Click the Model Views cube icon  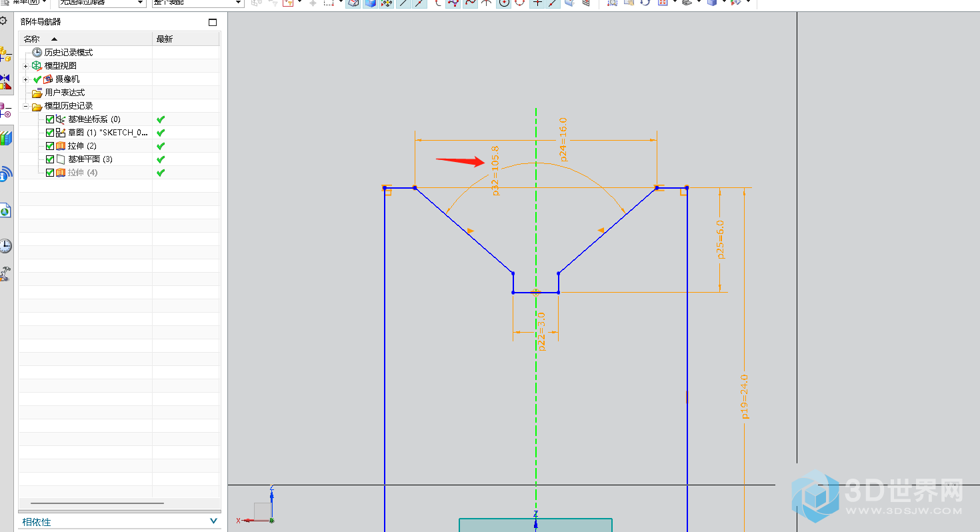37,65
